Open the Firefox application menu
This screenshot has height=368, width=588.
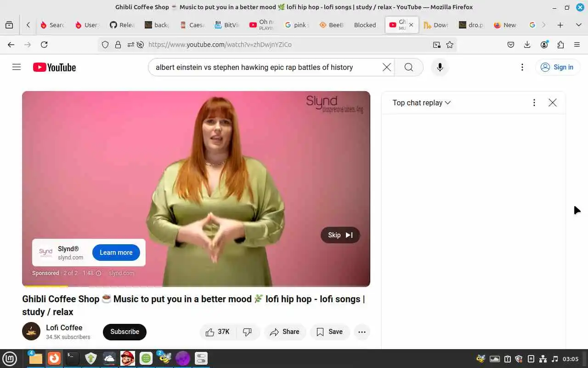(577, 45)
